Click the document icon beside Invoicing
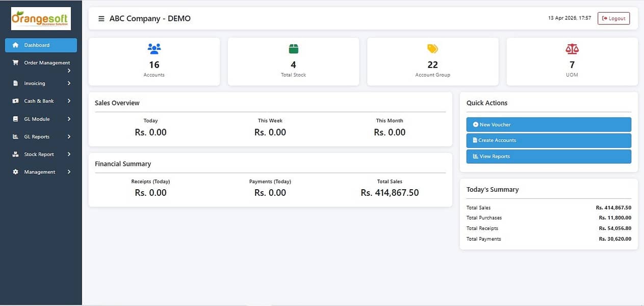The width and height of the screenshot is (644, 306). (x=15, y=83)
